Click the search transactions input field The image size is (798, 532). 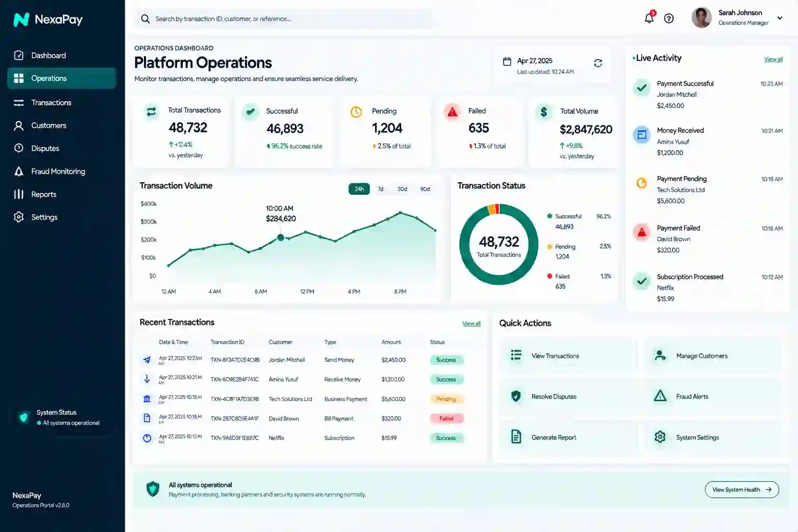(284, 19)
